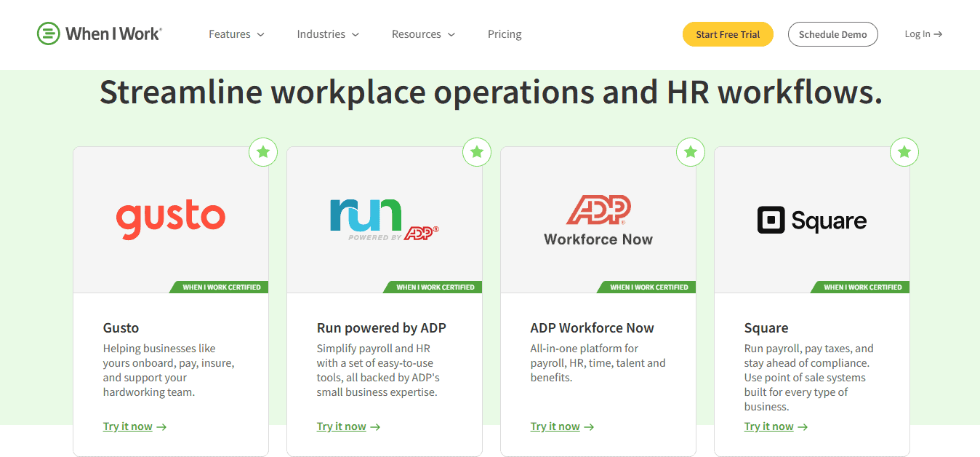
Task: Click the Gusto card title
Action: [x=121, y=328]
